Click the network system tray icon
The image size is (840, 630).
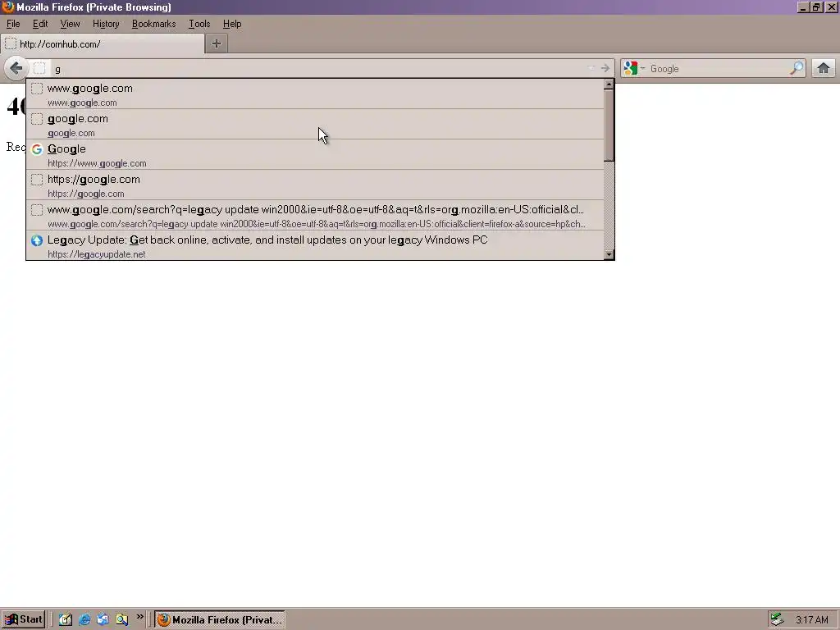(778, 619)
